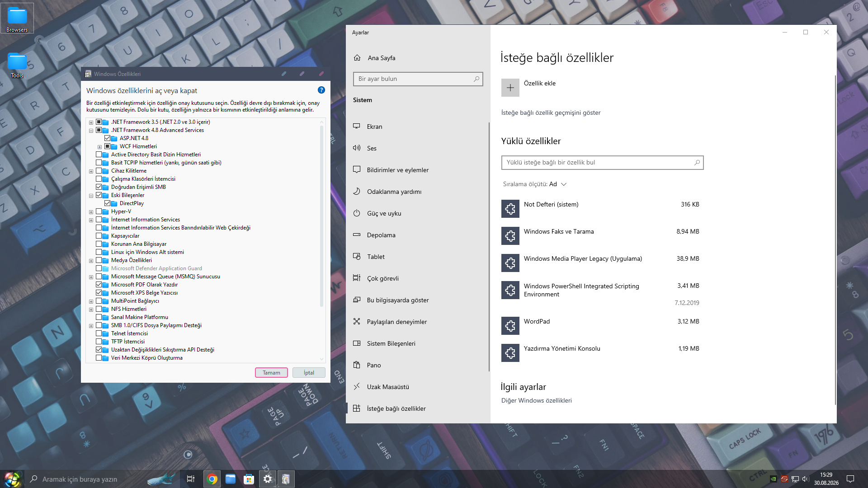Image resolution: width=868 pixels, height=488 pixels.
Task: Uncheck the Doğrudan Erişimli SMB checkbox
Action: 99,187
